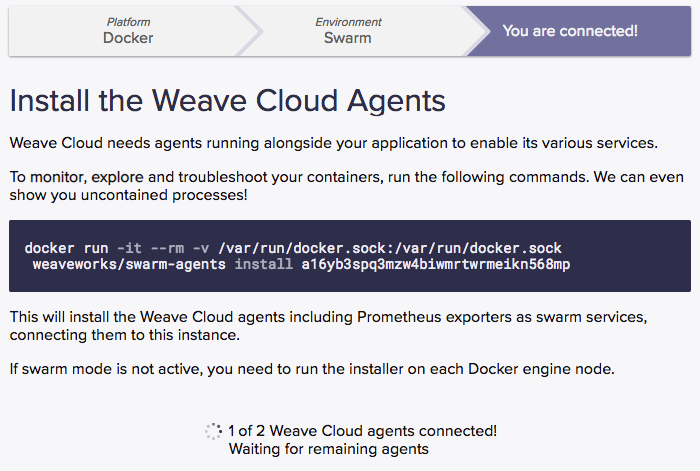This screenshot has height=471, width=700.
Task: Click the chevron arrow before 'You are connected!'
Action: (x=476, y=31)
